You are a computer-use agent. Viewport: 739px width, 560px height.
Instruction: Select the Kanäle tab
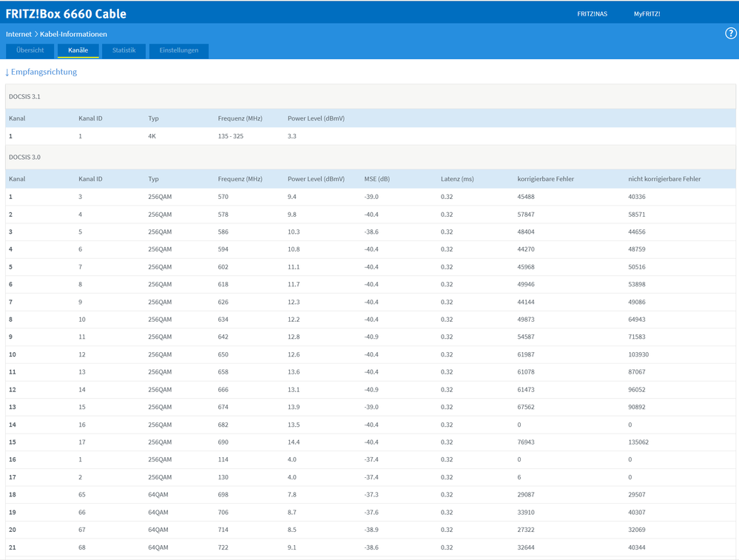tap(78, 50)
